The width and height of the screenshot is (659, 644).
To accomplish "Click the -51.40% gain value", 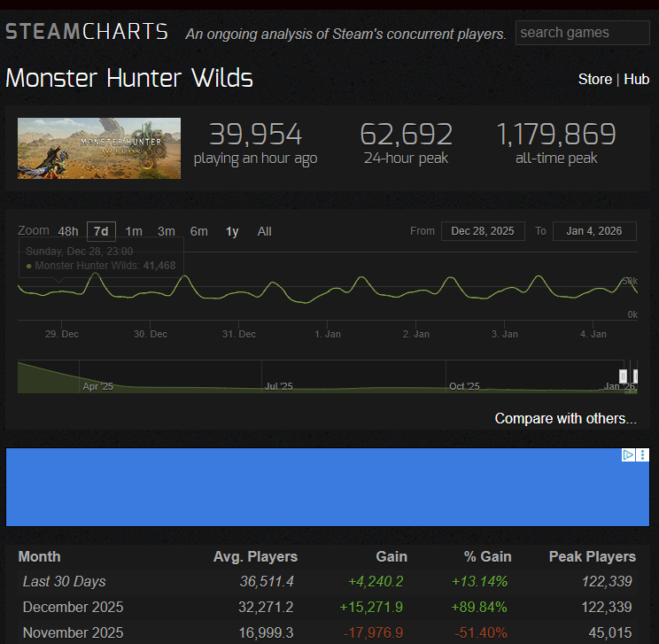I will [481, 632].
